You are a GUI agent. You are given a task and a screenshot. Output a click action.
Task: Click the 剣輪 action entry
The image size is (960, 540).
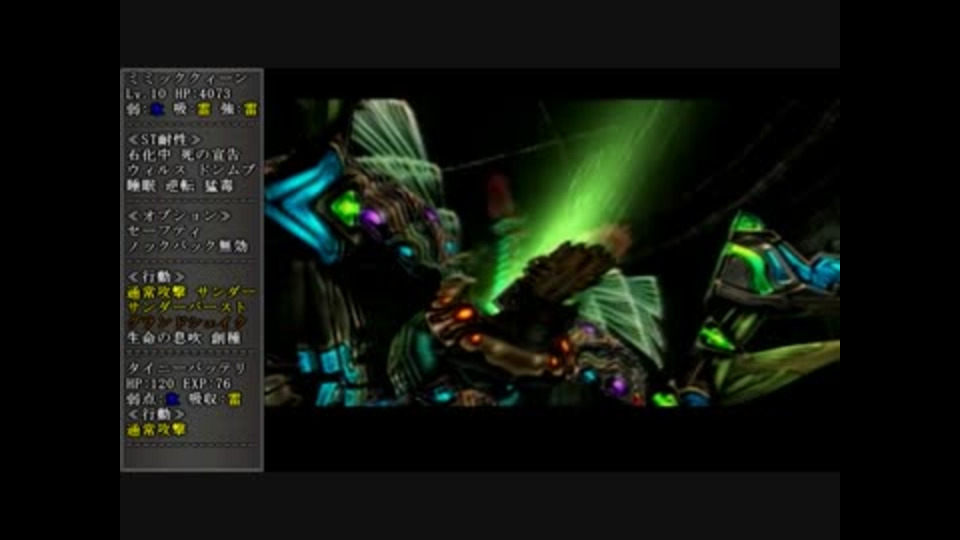tap(225, 337)
